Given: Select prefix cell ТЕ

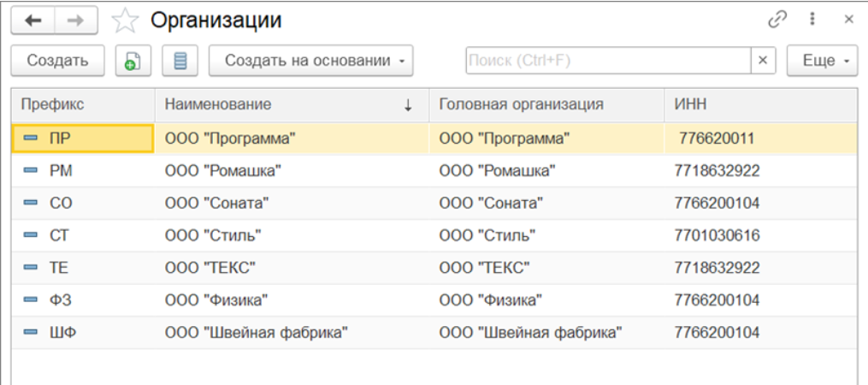Looking at the screenshot, I should [83, 268].
